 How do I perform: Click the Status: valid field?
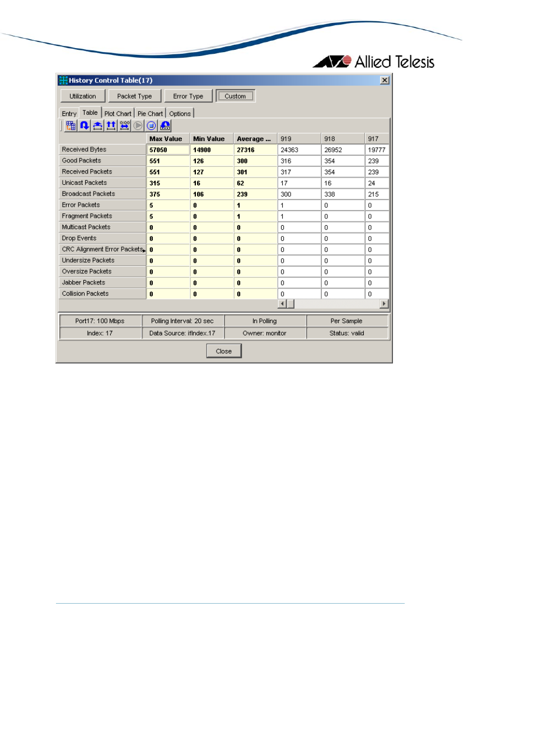click(347, 333)
